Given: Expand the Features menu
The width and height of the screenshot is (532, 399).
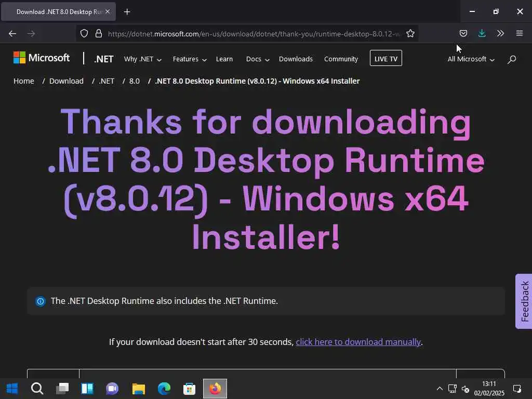Looking at the screenshot, I should click(x=190, y=59).
